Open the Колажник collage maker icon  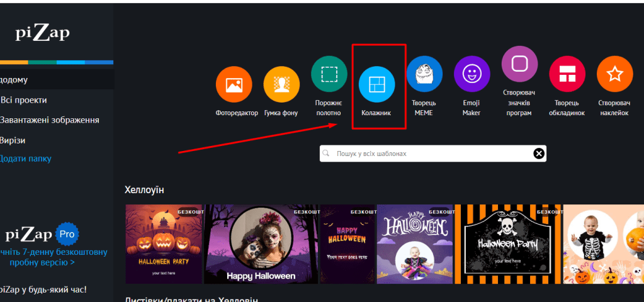click(x=376, y=84)
